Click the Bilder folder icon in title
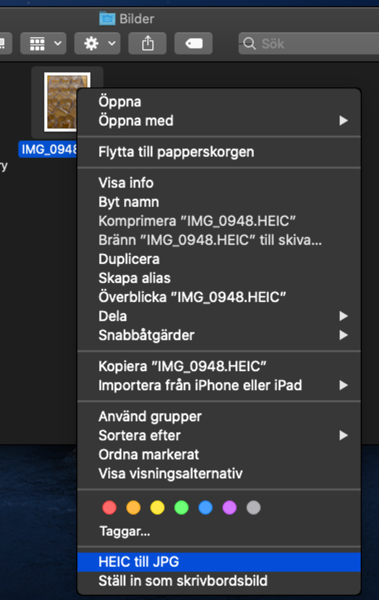The image size is (379, 600). (107, 18)
